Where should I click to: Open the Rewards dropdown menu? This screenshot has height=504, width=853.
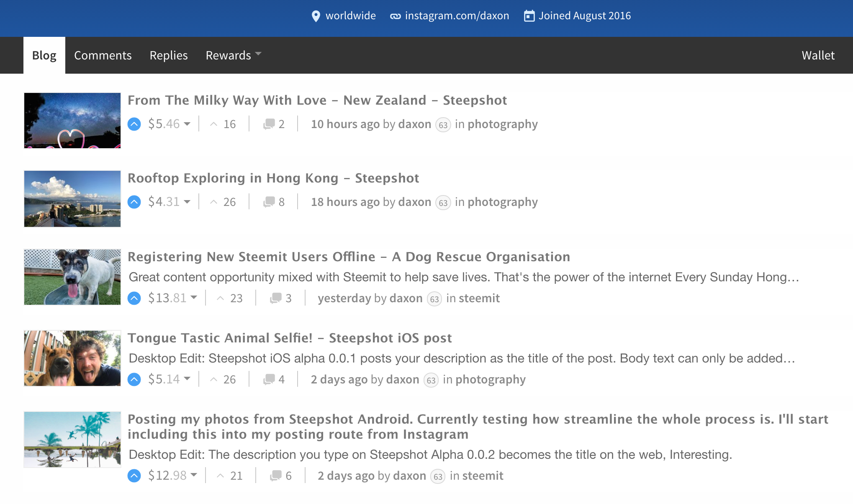click(x=234, y=55)
